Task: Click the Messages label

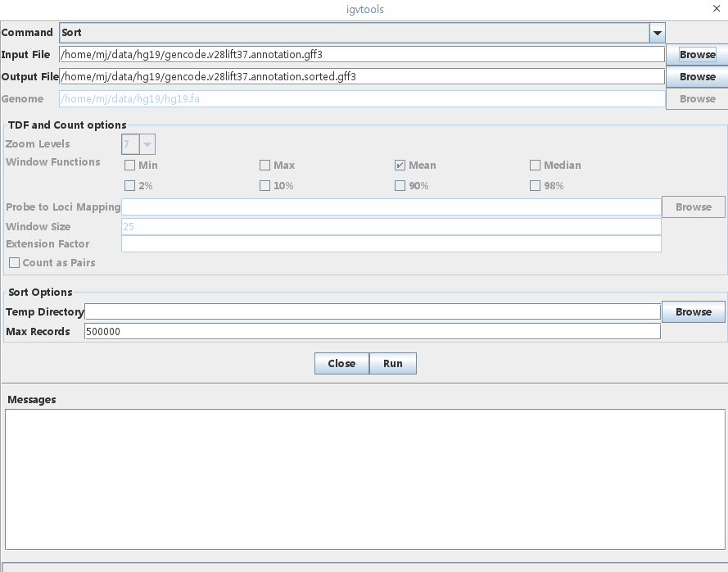Action: tap(32, 400)
